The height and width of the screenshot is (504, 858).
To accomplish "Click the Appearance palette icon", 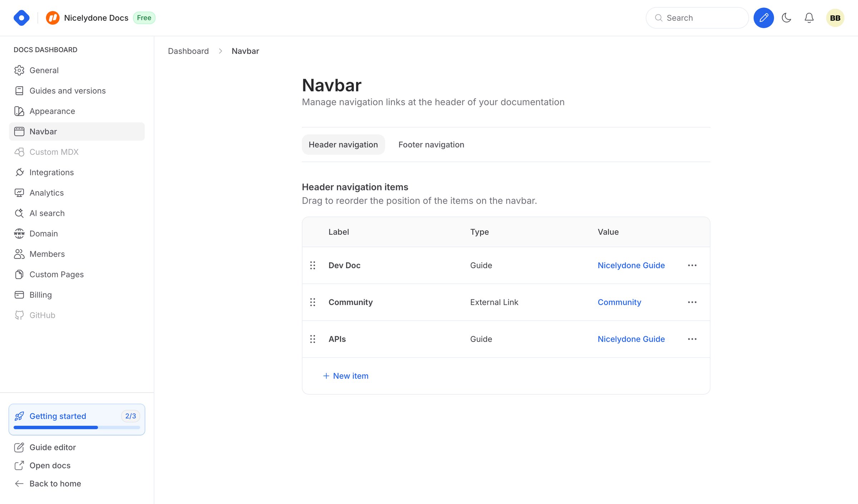I will [19, 111].
